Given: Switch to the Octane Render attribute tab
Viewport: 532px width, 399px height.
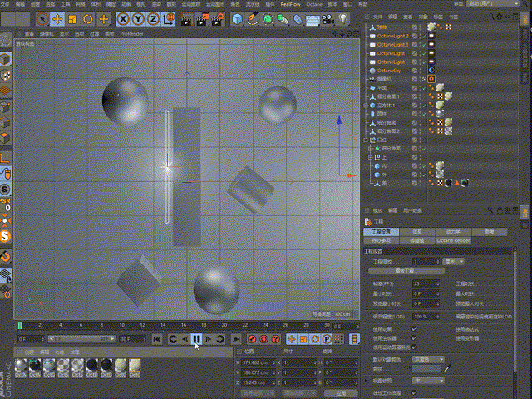Looking at the screenshot, I should [x=453, y=240].
